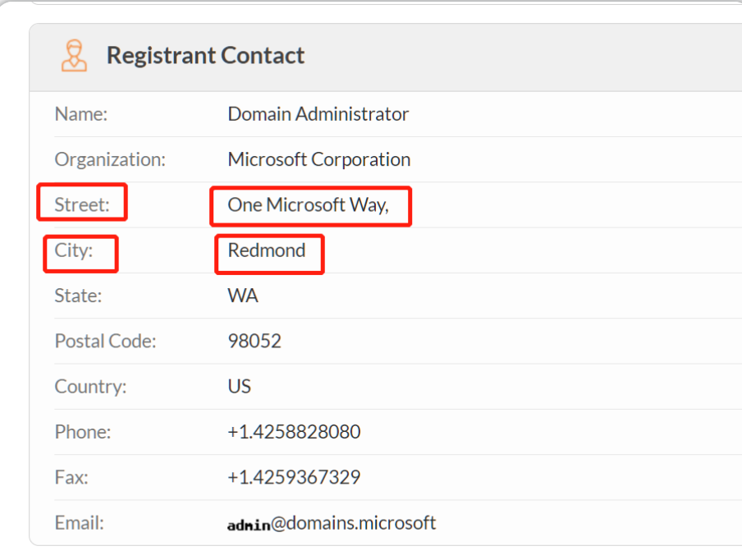
Task: Click the Phone: label
Action: click(83, 432)
